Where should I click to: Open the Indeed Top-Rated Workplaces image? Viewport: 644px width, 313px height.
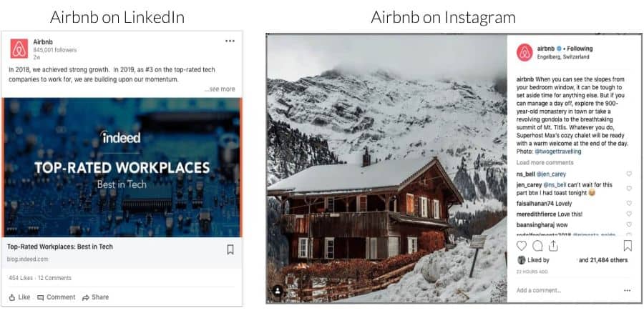click(122, 167)
